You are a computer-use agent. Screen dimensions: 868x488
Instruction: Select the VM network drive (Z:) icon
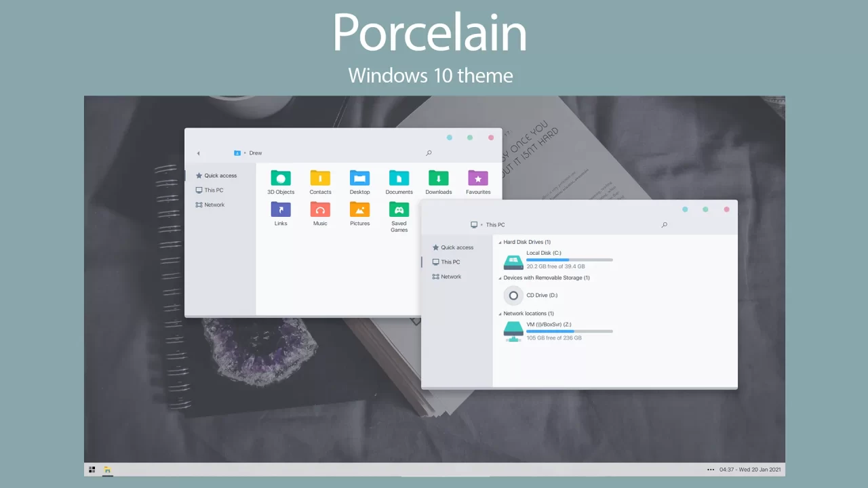[x=513, y=331]
